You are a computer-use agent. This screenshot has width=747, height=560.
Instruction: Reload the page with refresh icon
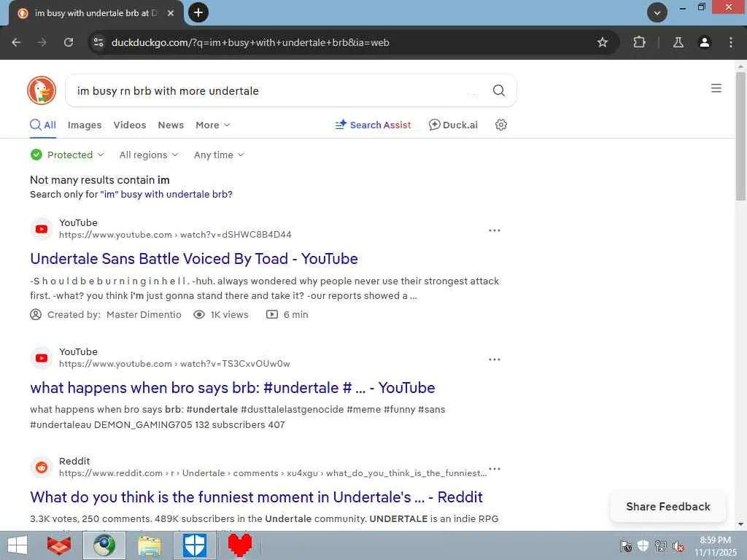(69, 42)
